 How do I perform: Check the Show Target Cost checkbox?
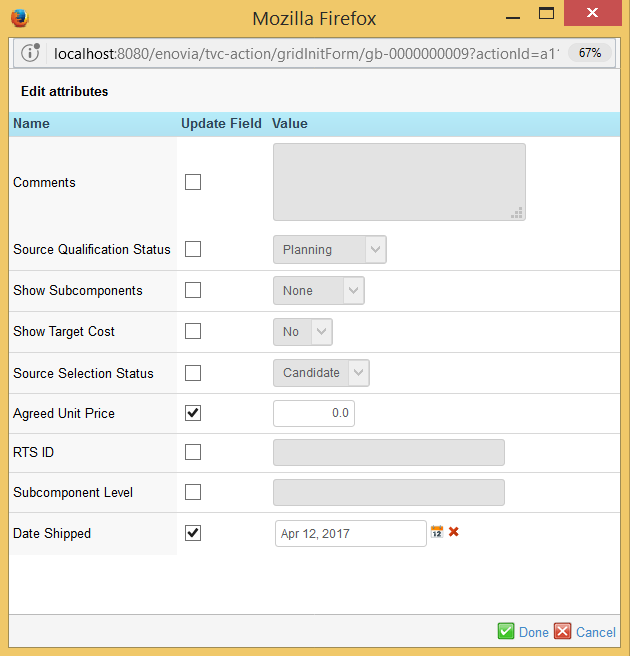(x=193, y=331)
